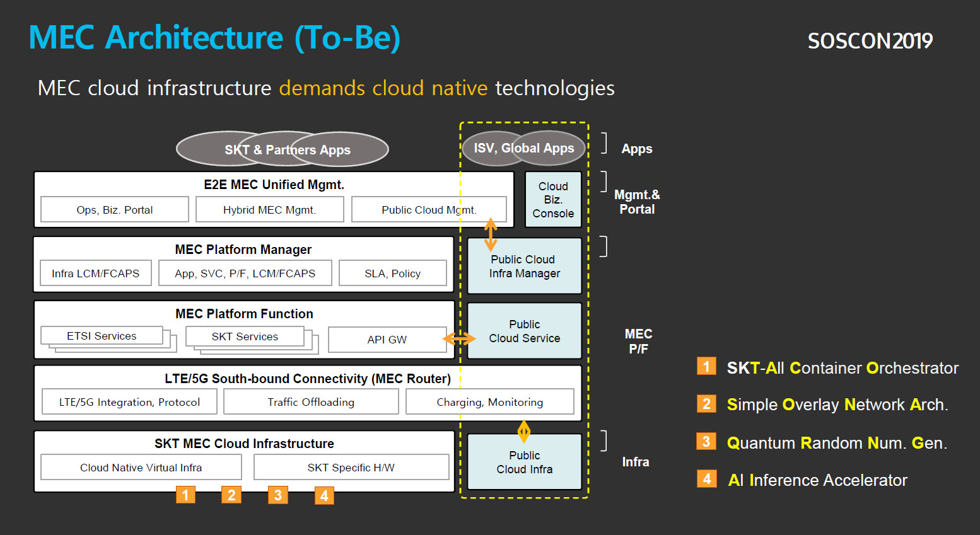
Task: Click badge 2 under the SKT MEC Cloud Infrastructure box
Action: 231,495
